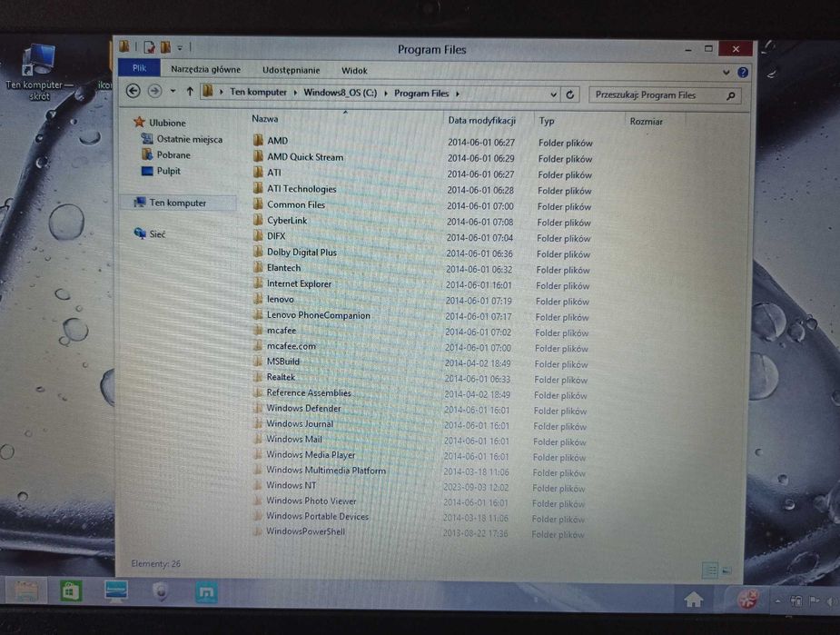Screen dimensions: 840x635
Task: Expand the ribbon with the chevron
Action: pyautogui.click(x=726, y=72)
